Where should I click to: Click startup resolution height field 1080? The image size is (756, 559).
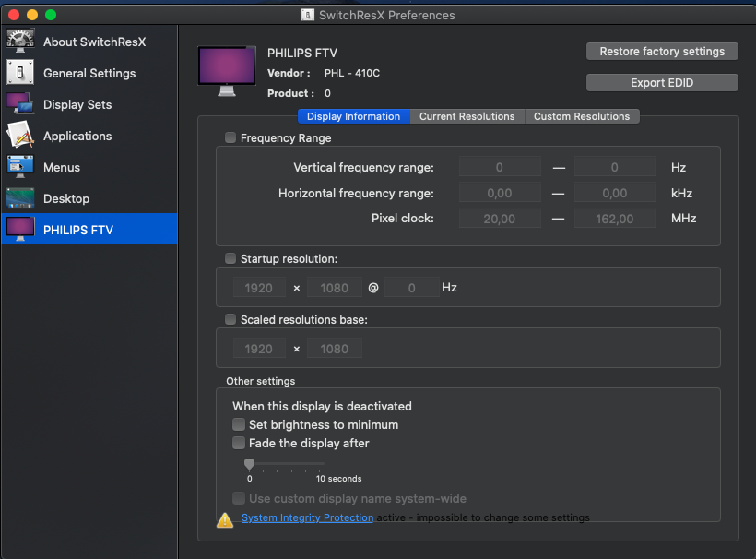pos(334,288)
